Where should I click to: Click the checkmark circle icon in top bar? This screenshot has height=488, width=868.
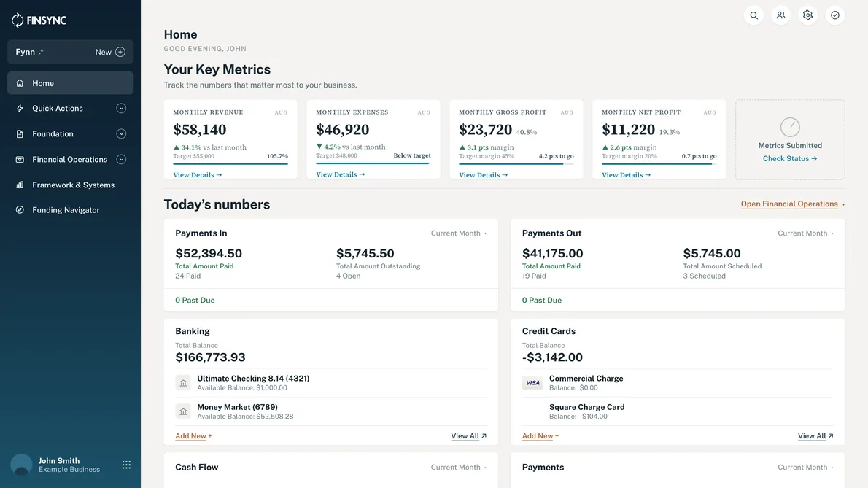tap(835, 15)
